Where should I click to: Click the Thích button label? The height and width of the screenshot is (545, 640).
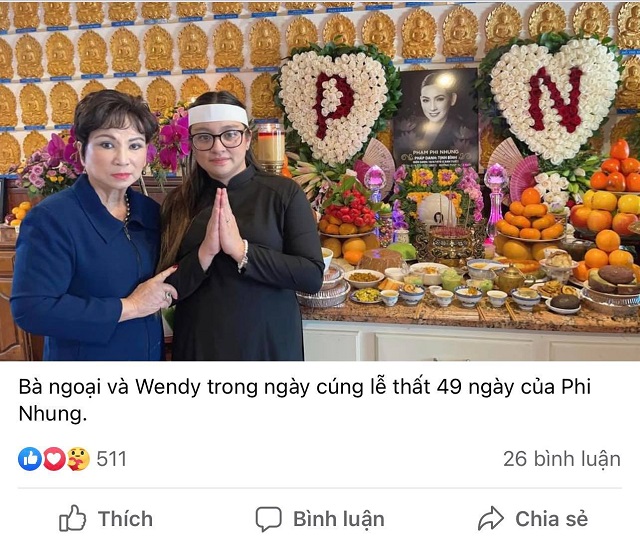pos(125,519)
